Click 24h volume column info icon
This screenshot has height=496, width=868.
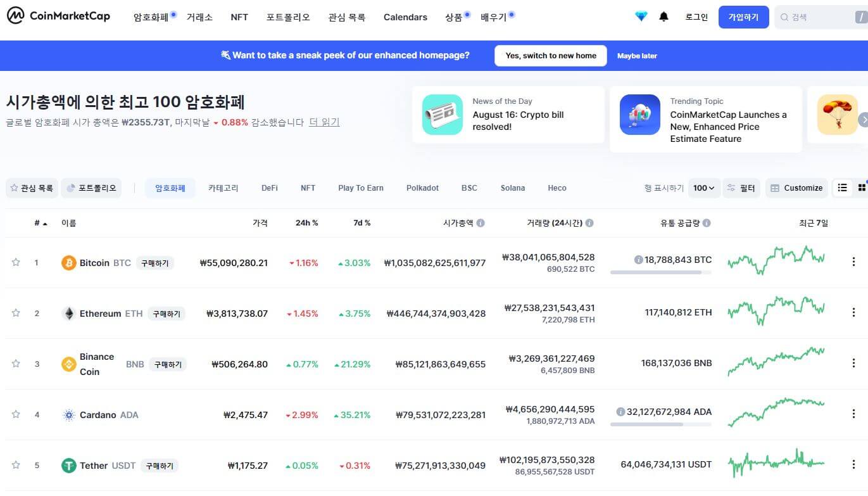[x=589, y=223]
